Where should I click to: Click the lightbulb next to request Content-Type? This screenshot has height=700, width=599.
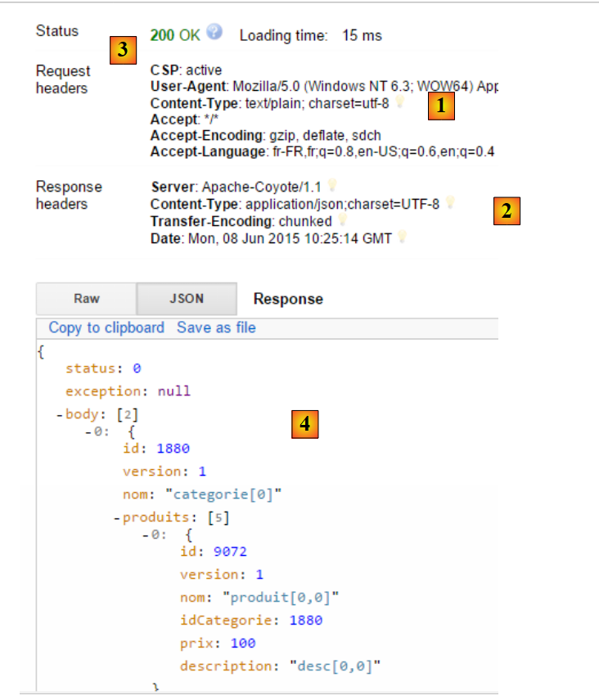click(x=399, y=102)
